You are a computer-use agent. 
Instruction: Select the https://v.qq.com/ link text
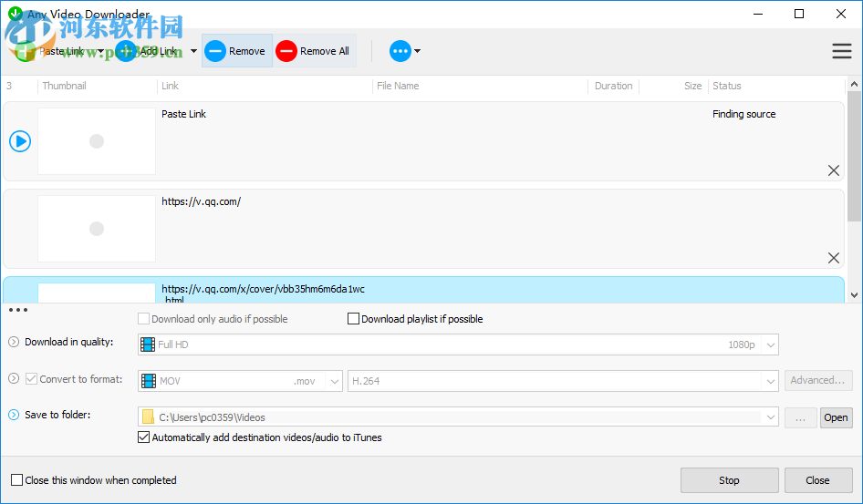tap(201, 201)
